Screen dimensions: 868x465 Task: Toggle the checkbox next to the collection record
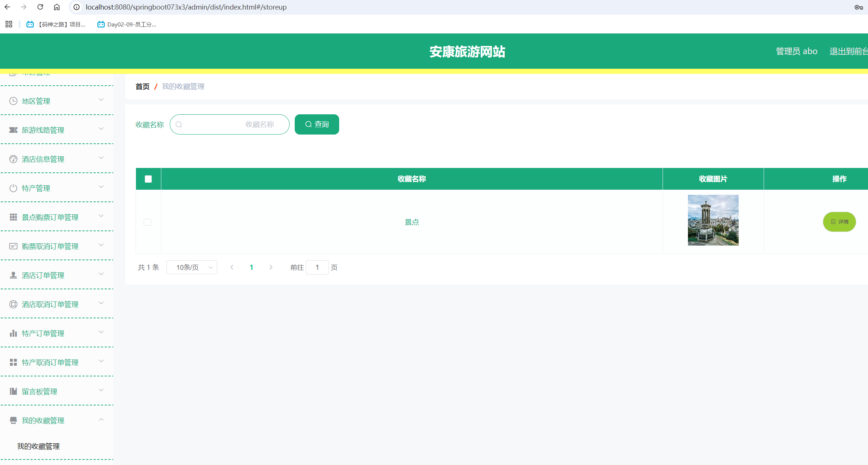(x=148, y=222)
